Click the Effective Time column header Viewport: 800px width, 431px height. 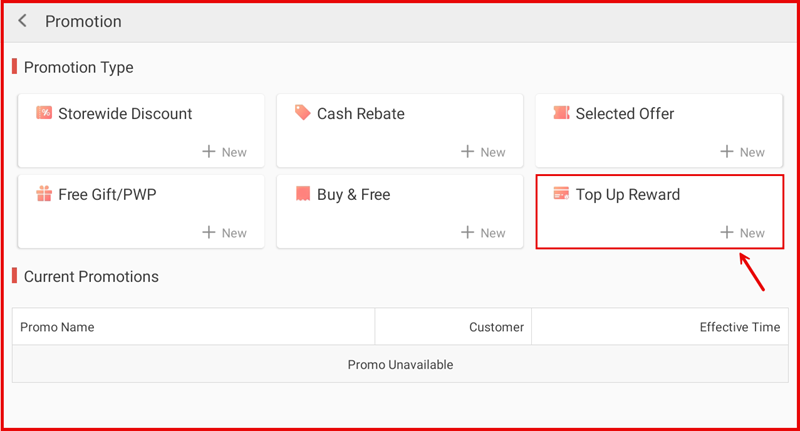pos(739,327)
